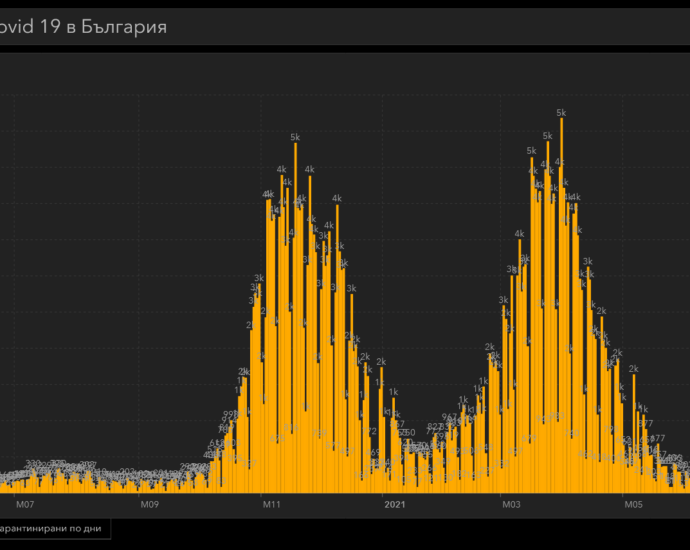Click the 740 data label

pyautogui.click(x=572, y=433)
